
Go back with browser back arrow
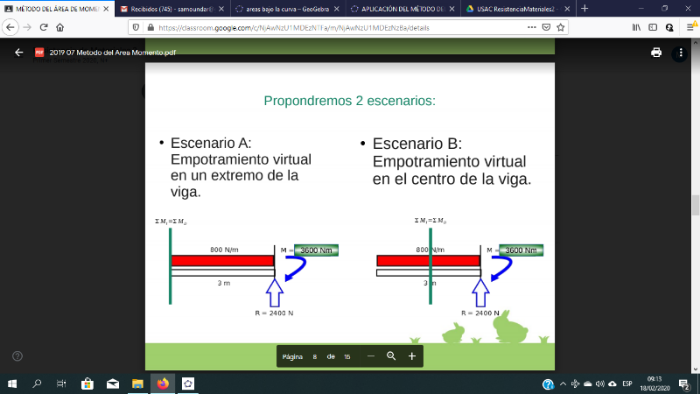coord(10,28)
